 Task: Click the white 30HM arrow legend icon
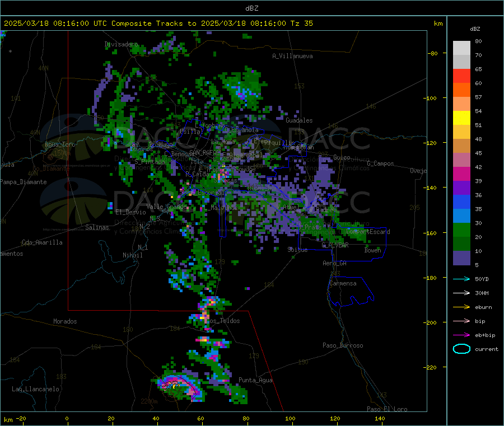461,293
